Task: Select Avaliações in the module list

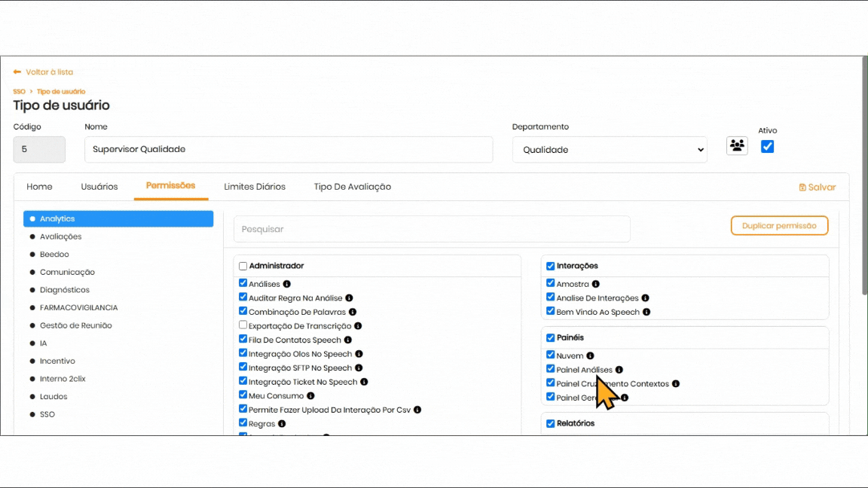Action: click(60, 236)
